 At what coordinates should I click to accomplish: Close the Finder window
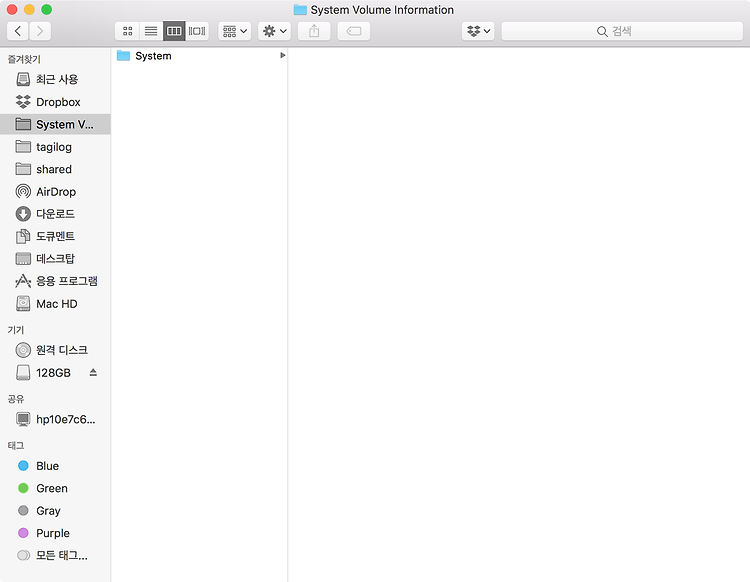(12, 10)
